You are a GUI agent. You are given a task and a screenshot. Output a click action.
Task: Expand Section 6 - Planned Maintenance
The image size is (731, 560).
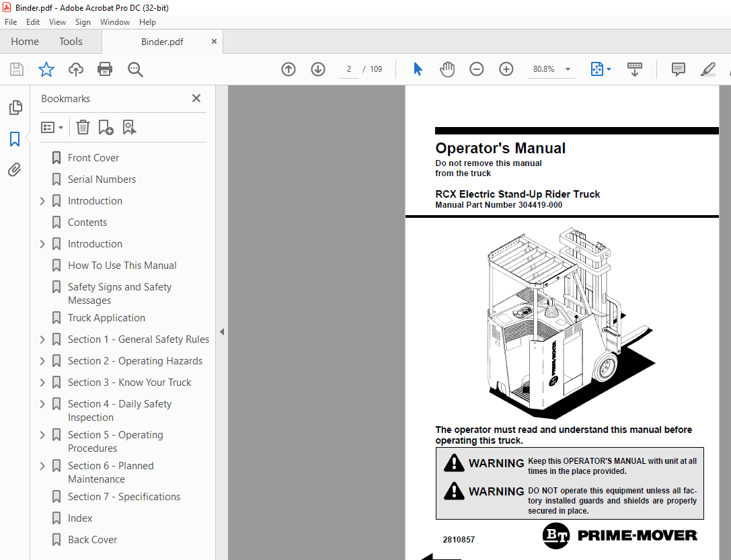click(x=42, y=466)
